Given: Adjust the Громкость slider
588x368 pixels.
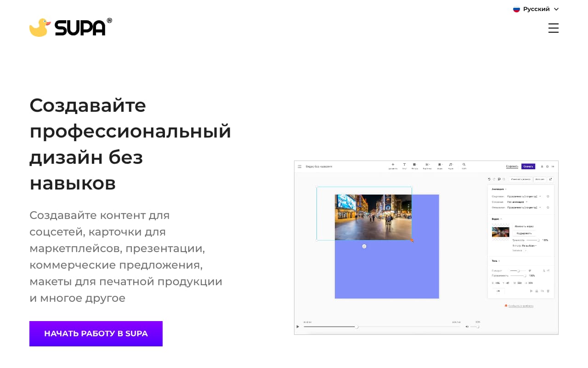Looking at the screenshot, I should tap(533, 240).
